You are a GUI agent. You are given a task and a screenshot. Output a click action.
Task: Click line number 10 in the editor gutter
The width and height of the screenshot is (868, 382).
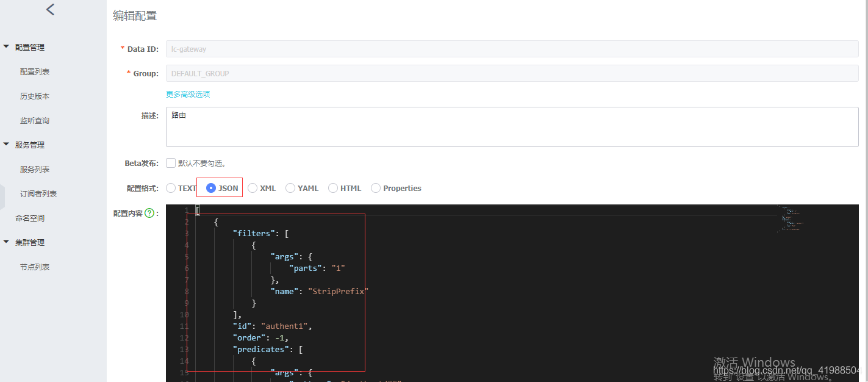pos(184,315)
